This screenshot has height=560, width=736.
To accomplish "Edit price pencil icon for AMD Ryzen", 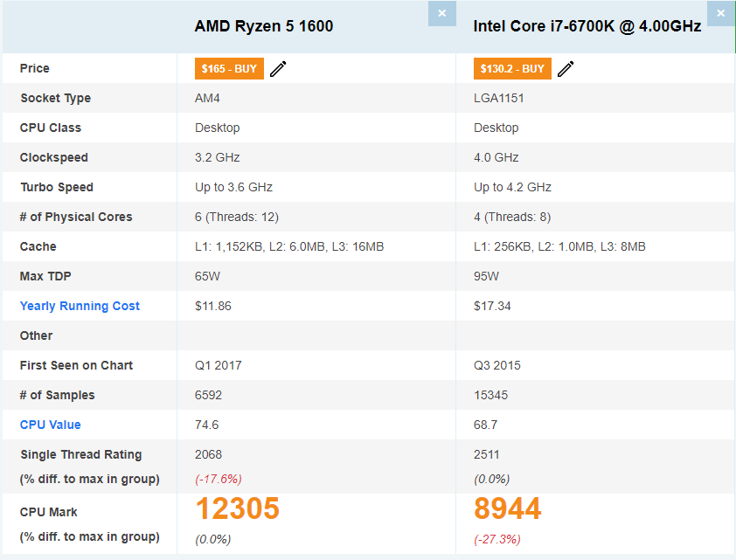I will 278,68.
